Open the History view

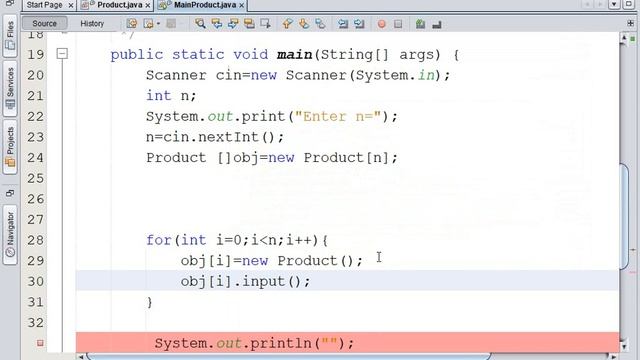click(92, 24)
